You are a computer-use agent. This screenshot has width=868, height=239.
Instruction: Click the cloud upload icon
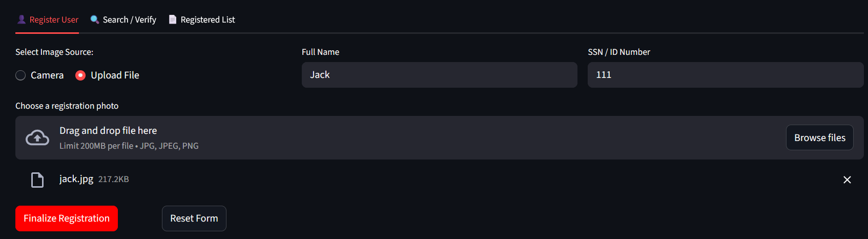pos(37,138)
